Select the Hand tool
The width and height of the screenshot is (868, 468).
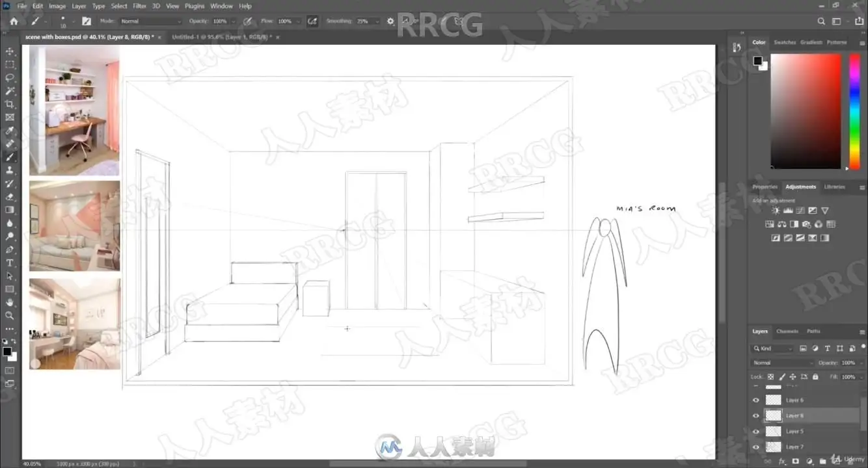pyautogui.click(x=10, y=302)
